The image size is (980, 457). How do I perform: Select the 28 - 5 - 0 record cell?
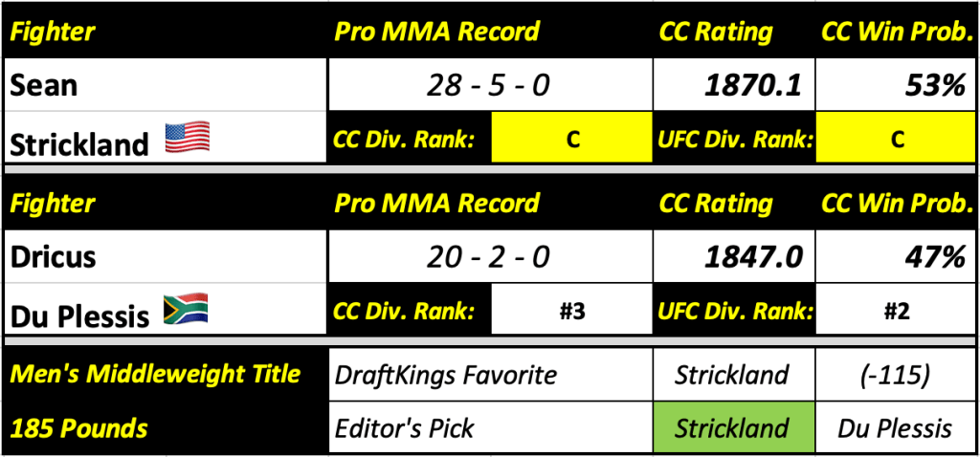tap(489, 85)
